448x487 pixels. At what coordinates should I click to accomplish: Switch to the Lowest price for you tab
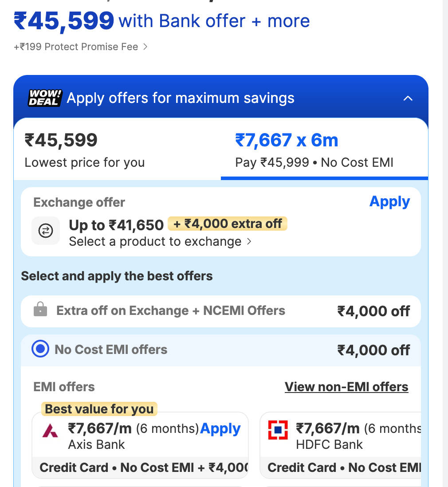[x=84, y=149]
